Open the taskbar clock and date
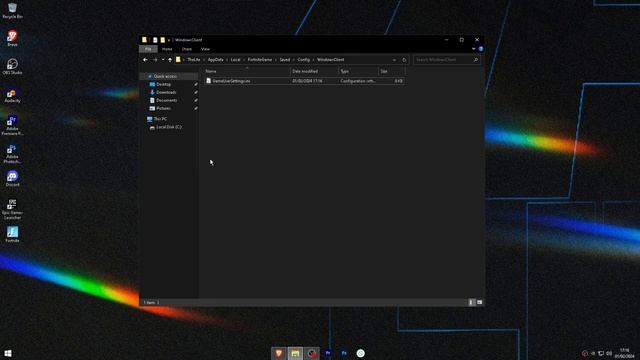The width and height of the screenshot is (640, 360). click(624, 353)
